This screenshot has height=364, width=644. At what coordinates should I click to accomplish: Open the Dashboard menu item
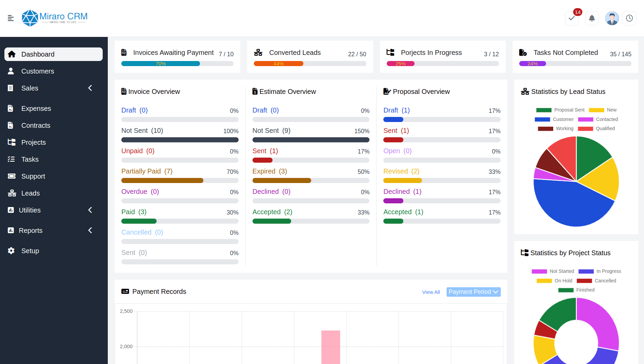point(54,54)
